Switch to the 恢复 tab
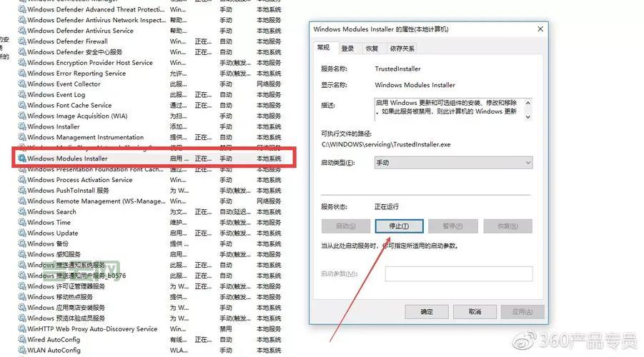 coord(372,49)
